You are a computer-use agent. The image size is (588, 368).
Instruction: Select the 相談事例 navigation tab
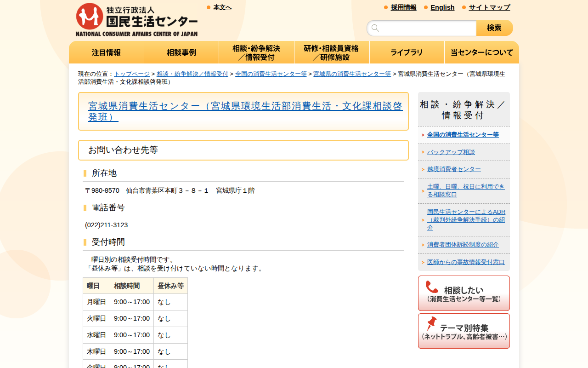tap(181, 52)
